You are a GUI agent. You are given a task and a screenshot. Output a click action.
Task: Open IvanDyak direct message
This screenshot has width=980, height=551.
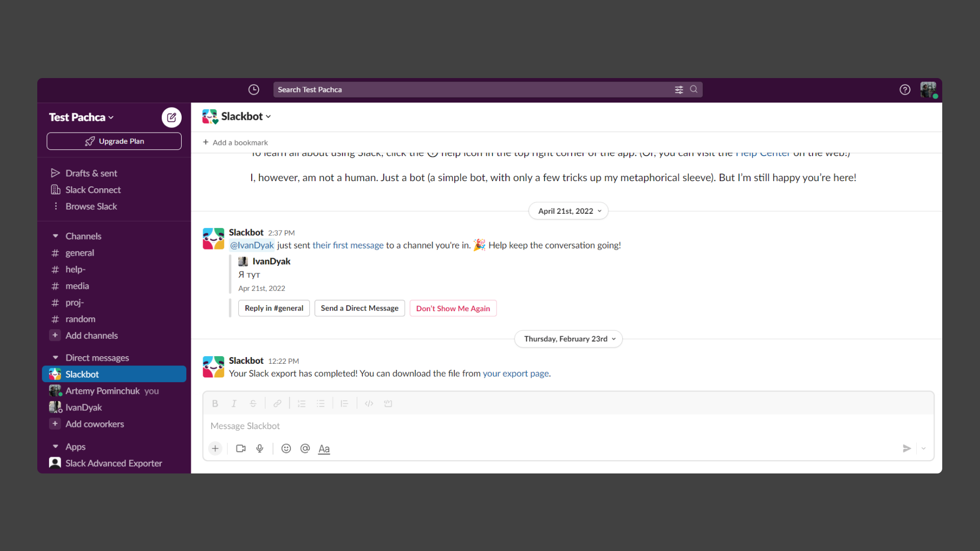tap(83, 408)
